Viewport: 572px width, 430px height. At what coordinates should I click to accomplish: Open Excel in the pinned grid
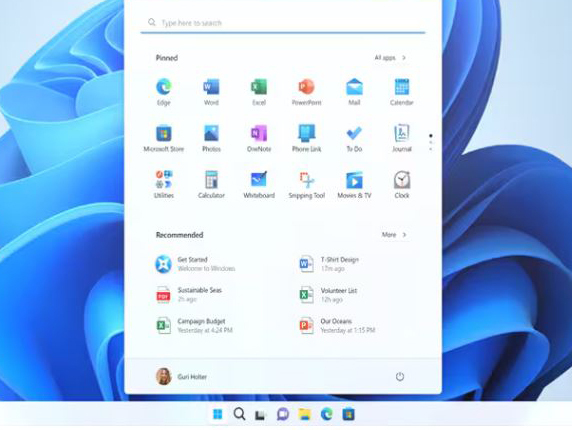pyautogui.click(x=259, y=92)
